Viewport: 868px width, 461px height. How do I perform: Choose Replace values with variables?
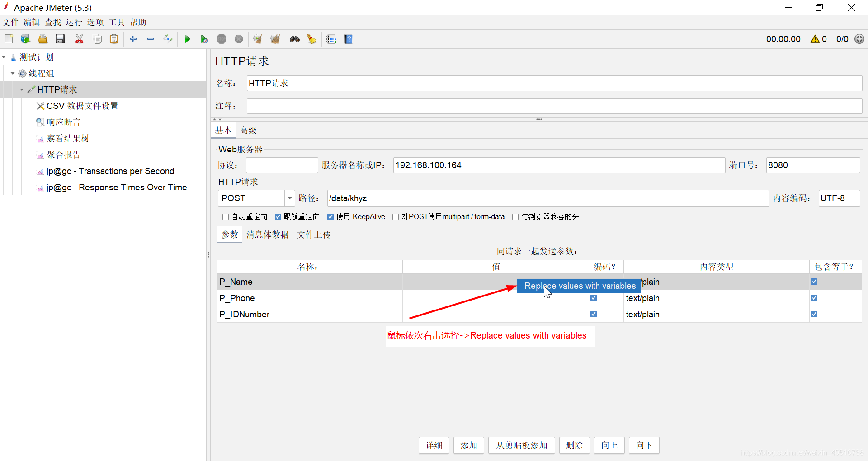(x=579, y=286)
